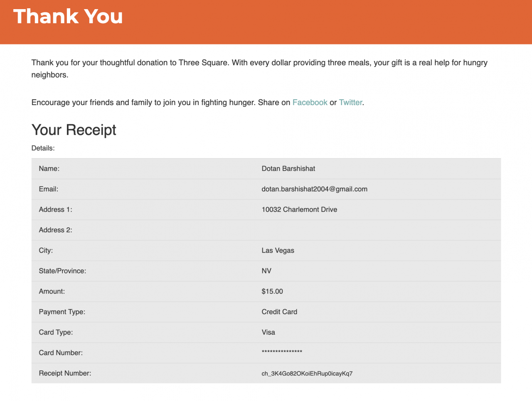The height and width of the screenshot is (401, 532).
Task: Click the NV state value
Action: point(266,271)
